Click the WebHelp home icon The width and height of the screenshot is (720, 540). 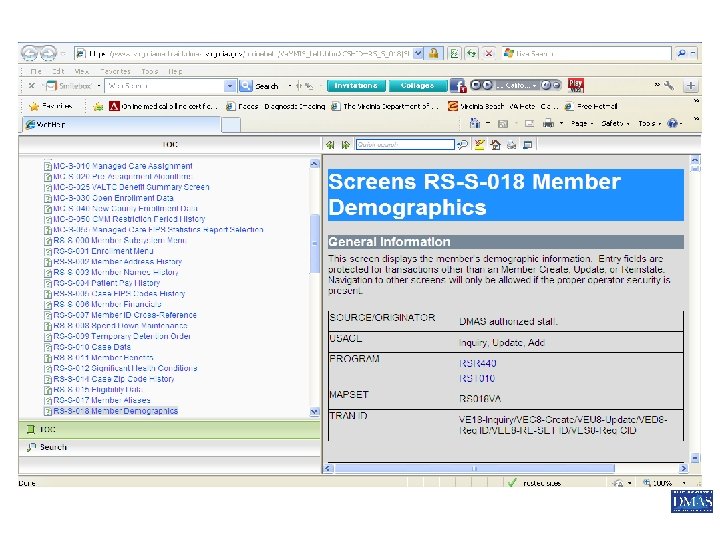click(495, 145)
